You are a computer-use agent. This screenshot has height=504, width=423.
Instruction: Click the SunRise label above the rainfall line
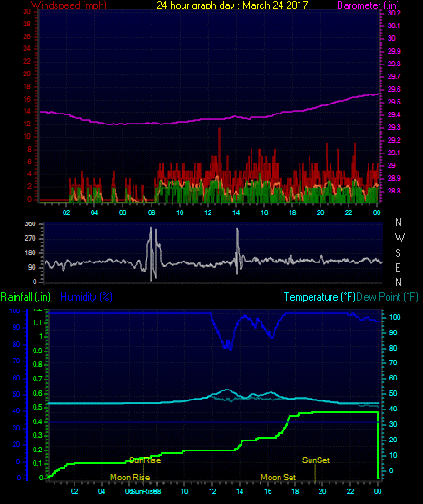[x=145, y=460]
